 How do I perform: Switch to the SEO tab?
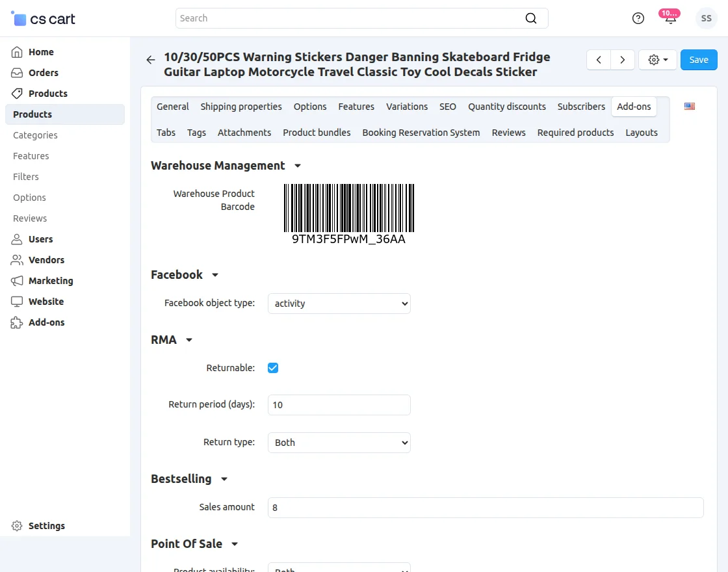[447, 107]
